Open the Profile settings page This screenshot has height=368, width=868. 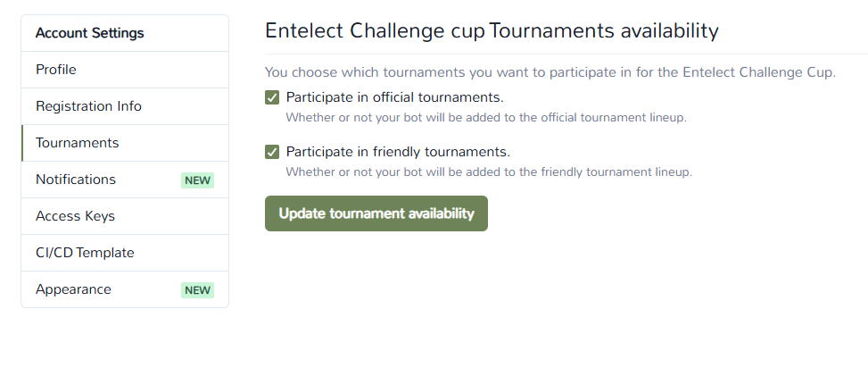(125, 70)
